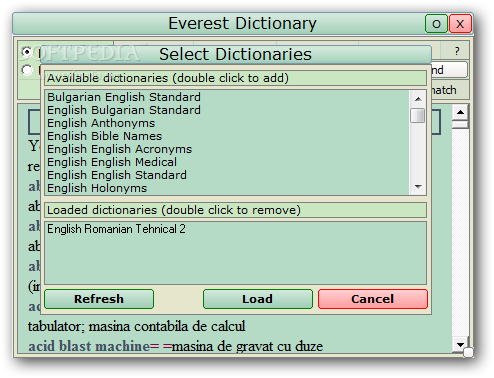Click main window results scroll down arrow
Screen dimensions: 494x378
pyautogui.click(x=460, y=345)
